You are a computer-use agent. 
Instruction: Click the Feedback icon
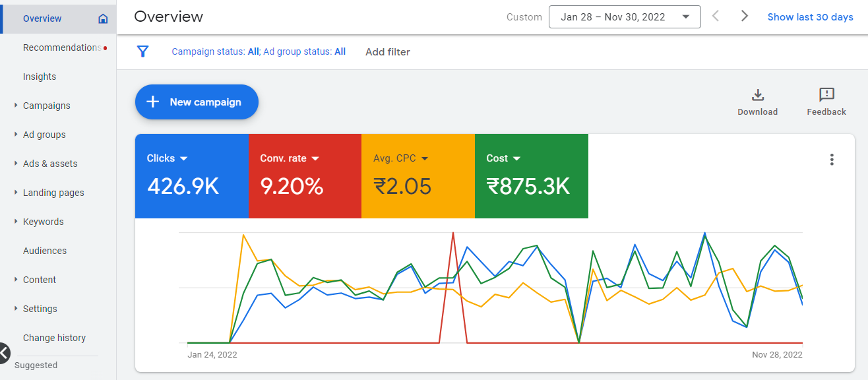(x=826, y=95)
